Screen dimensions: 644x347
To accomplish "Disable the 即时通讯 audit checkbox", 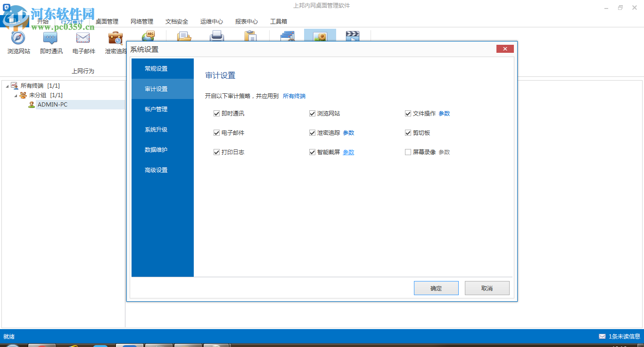I will (x=216, y=113).
